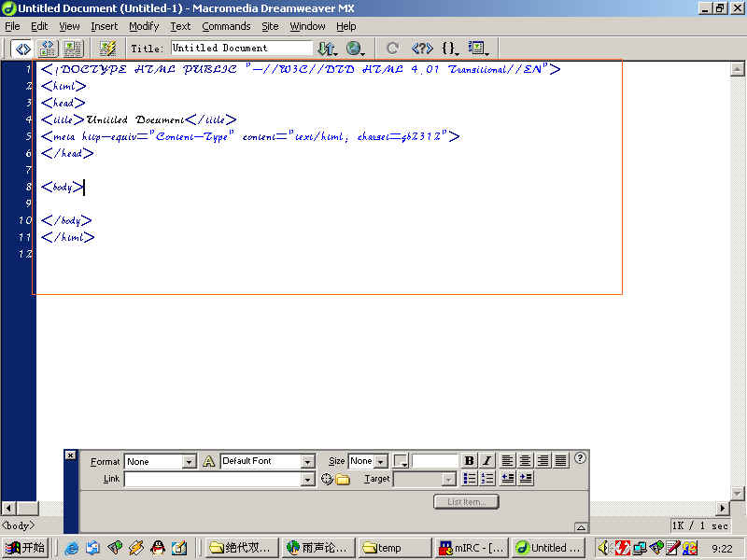Open the Commands menu
The image size is (747, 560).
(226, 26)
